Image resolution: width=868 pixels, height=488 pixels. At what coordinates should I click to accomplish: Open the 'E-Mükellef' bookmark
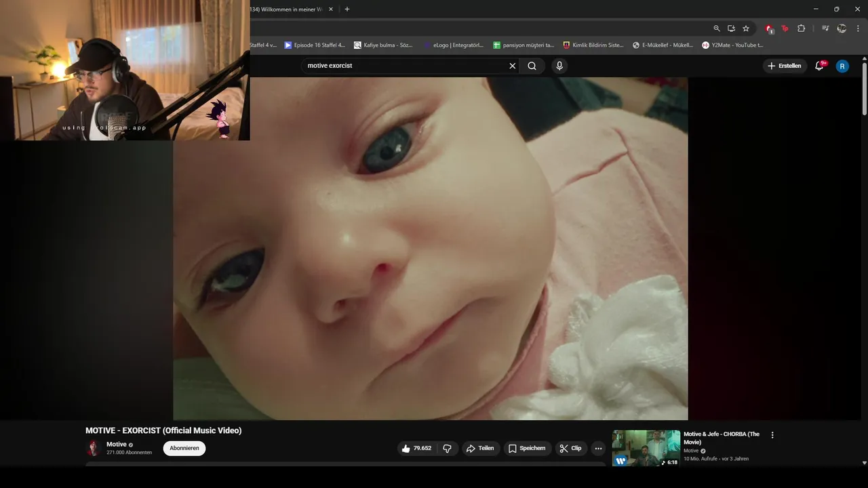pos(663,45)
